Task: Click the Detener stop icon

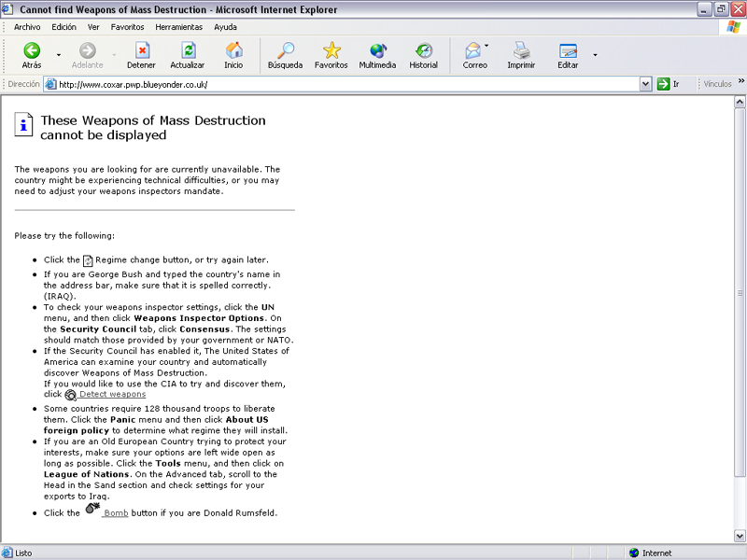Action: coord(141,51)
